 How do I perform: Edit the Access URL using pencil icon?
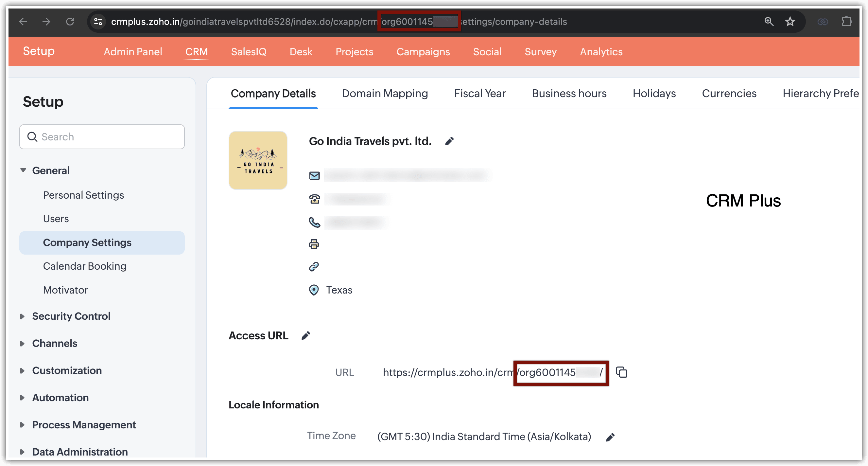tap(305, 335)
